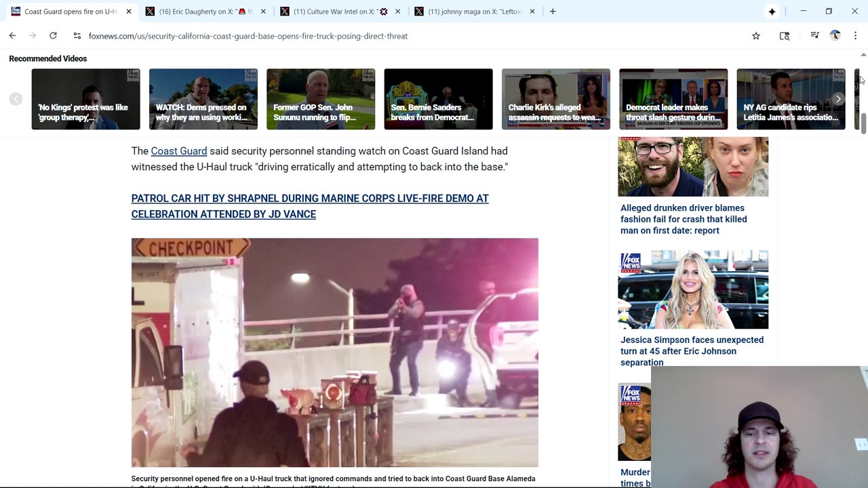Show previous recommended videos with left arrow

pyautogui.click(x=16, y=99)
